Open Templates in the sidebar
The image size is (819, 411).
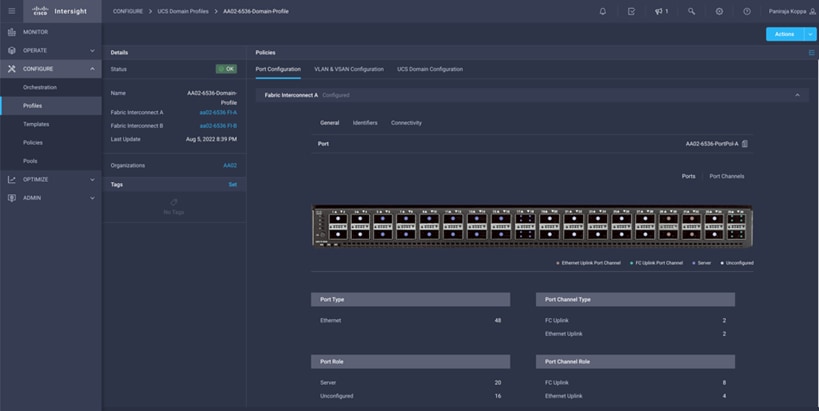pos(36,124)
